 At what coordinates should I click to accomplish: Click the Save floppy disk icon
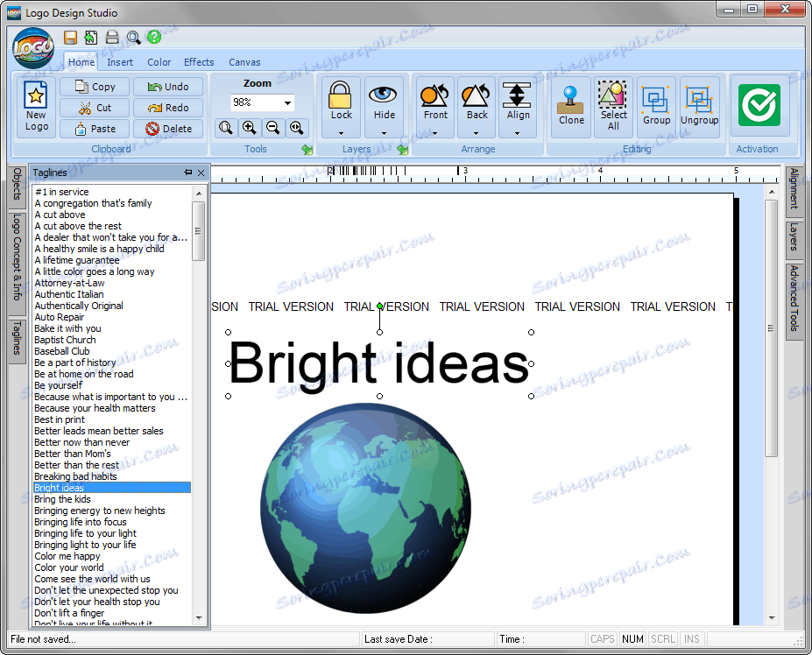click(70, 38)
